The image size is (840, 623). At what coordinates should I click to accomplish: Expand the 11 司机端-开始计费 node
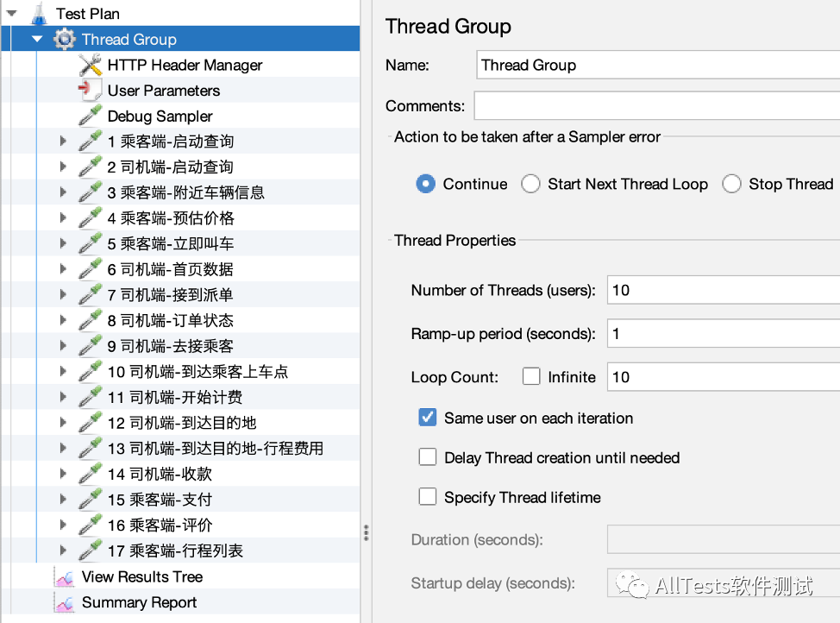(63, 397)
